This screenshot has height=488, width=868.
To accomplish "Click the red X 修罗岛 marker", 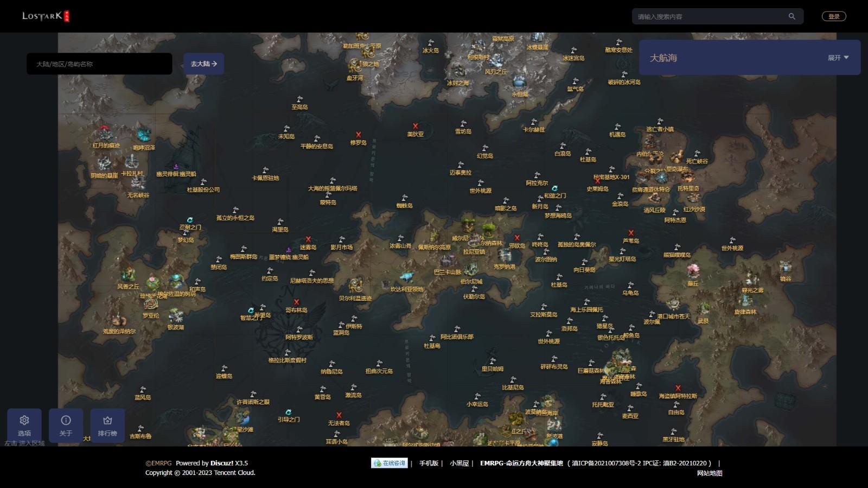I will 358,135.
